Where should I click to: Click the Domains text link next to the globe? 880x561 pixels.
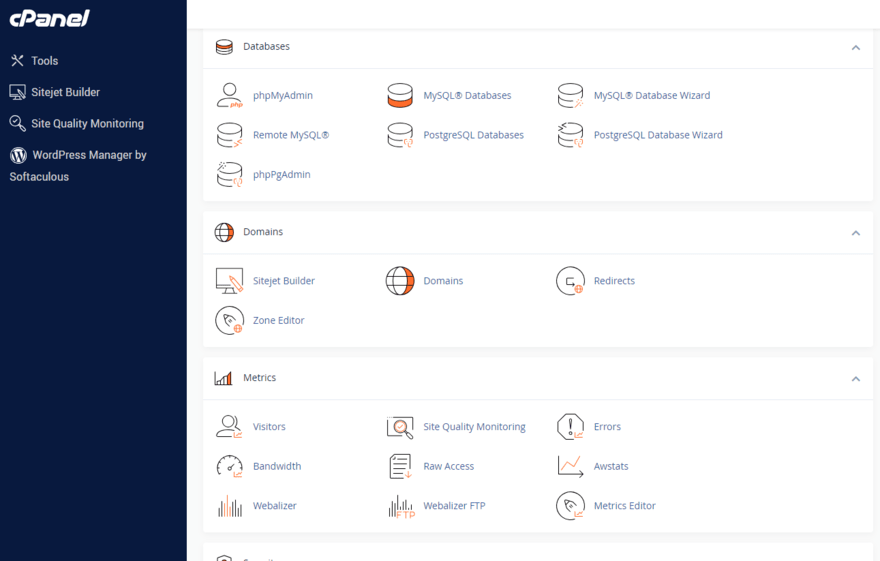pos(443,280)
